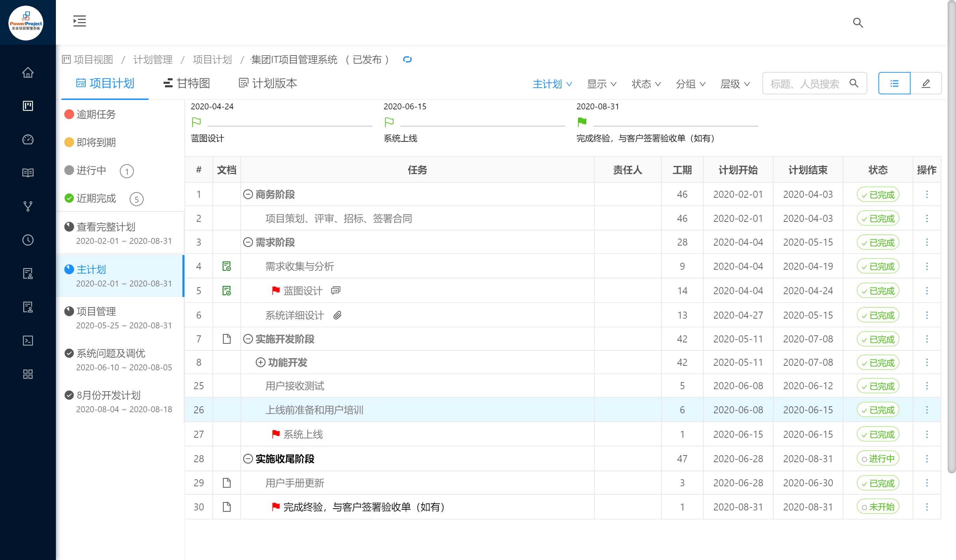This screenshot has height=560, width=956.
Task: Switch to list view mode
Action: point(894,83)
